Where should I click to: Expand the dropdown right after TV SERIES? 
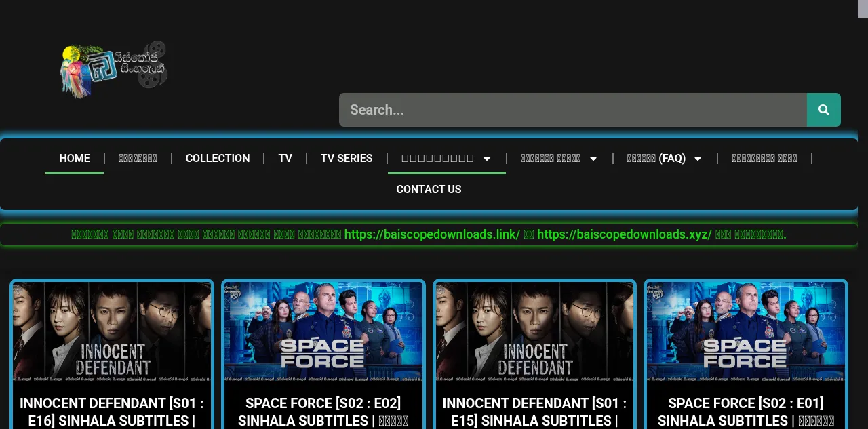[446, 158]
